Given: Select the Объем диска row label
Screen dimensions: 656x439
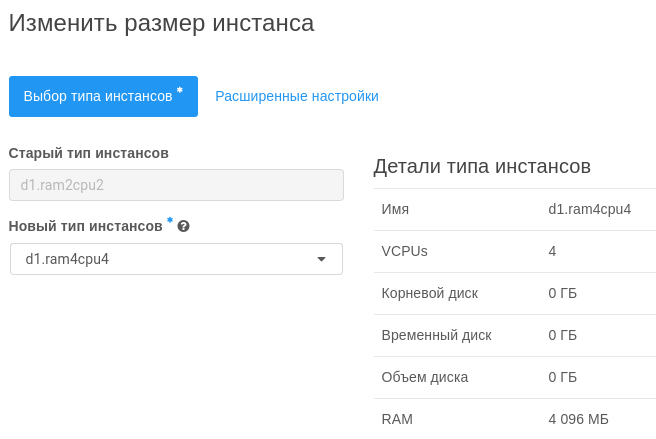Looking at the screenshot, I should [425, 377].
